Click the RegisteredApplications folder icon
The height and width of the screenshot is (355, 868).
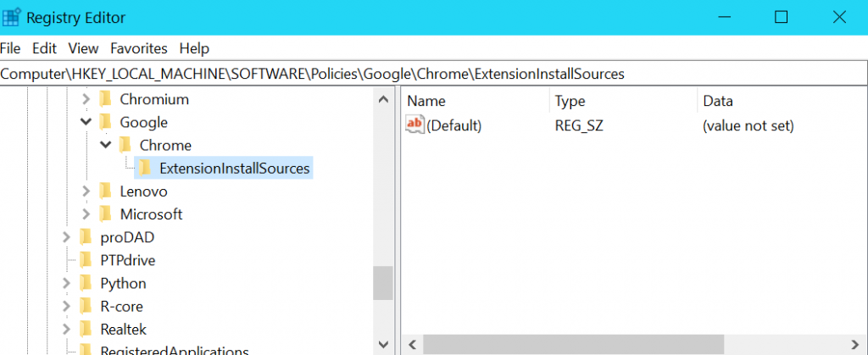click(x=86, y=349)
